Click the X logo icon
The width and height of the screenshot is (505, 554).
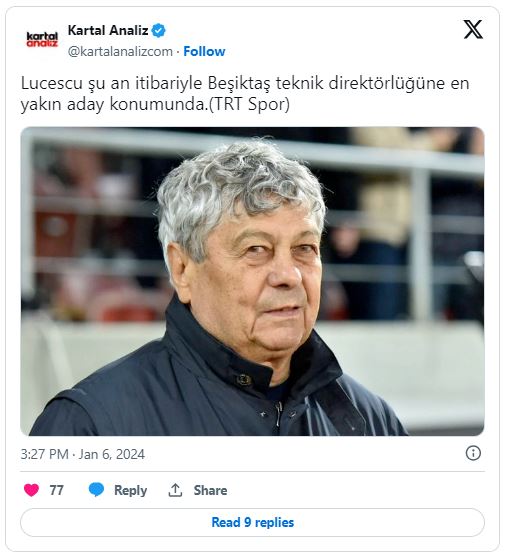pyautogui.click(x=473, y=29)
